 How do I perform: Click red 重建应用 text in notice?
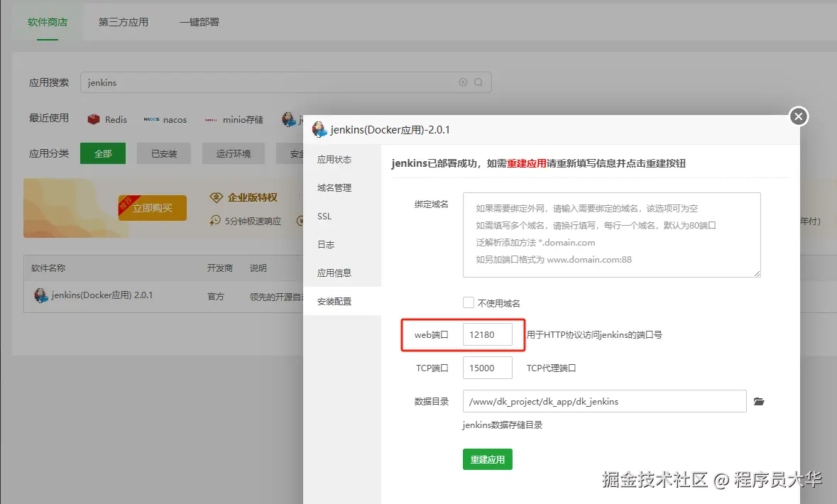[526, 163]
